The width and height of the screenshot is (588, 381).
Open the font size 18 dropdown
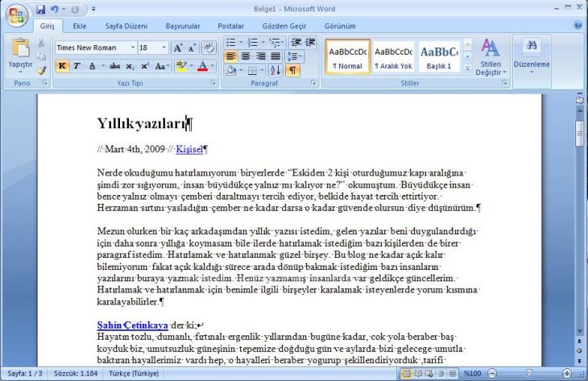tap(164, 48)
